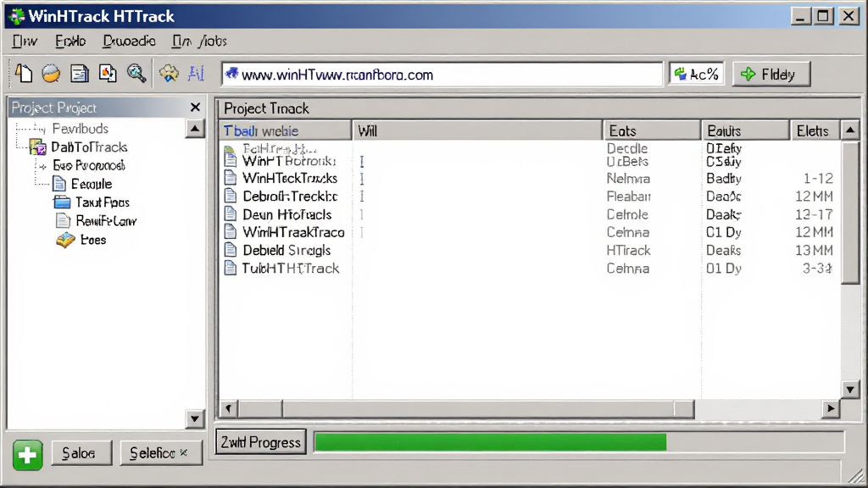The height and width of the screenshot is (488, 868).
Task: Click the URL address field
Action: 442,75
